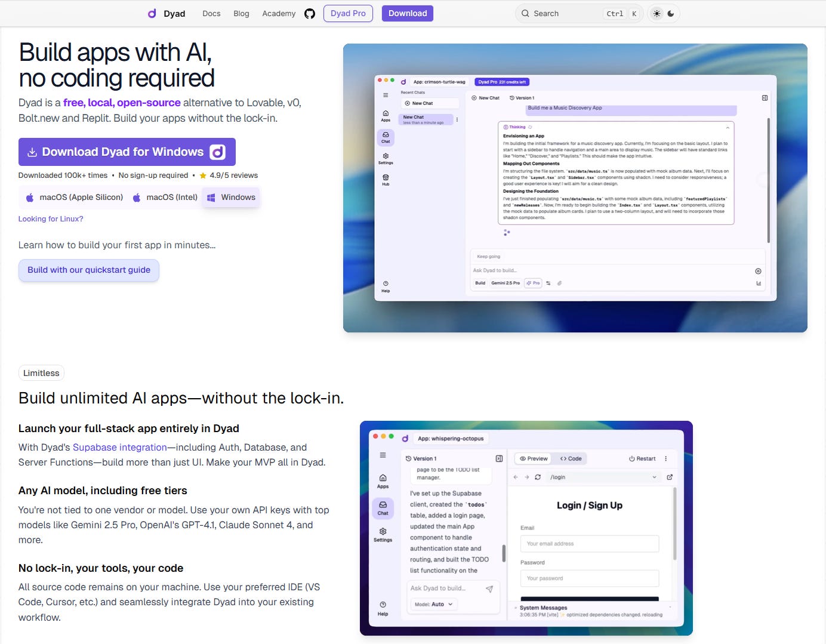Click the attachment paperclip icon

(559, 284)
